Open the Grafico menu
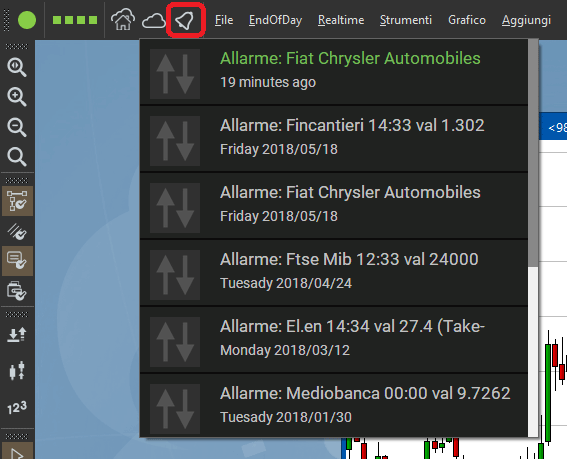The height and width of the screenshot is (459, 567). [x=467, y=20]
